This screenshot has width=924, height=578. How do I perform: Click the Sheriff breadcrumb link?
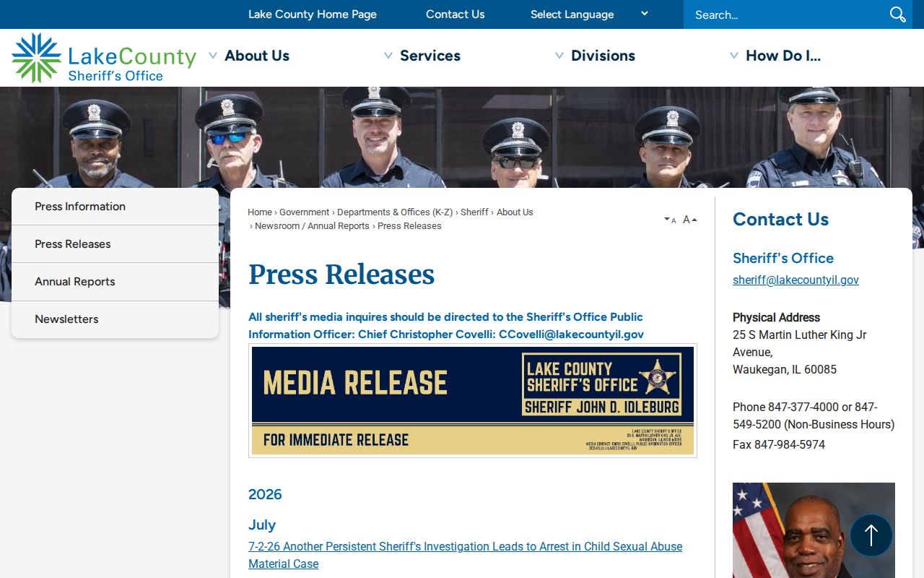(474, 212)
